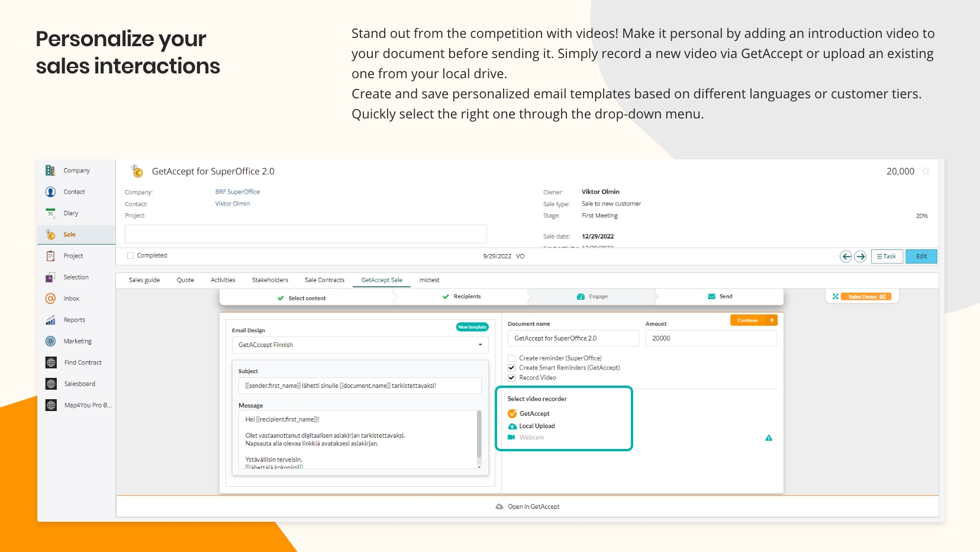This screenshot has width=980, height=552.
Task: Click the Edit button
Action: point(921,256)
